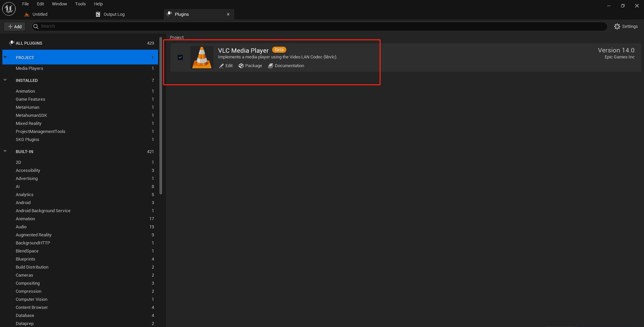Select Game Features category

[x=80, y=99]
